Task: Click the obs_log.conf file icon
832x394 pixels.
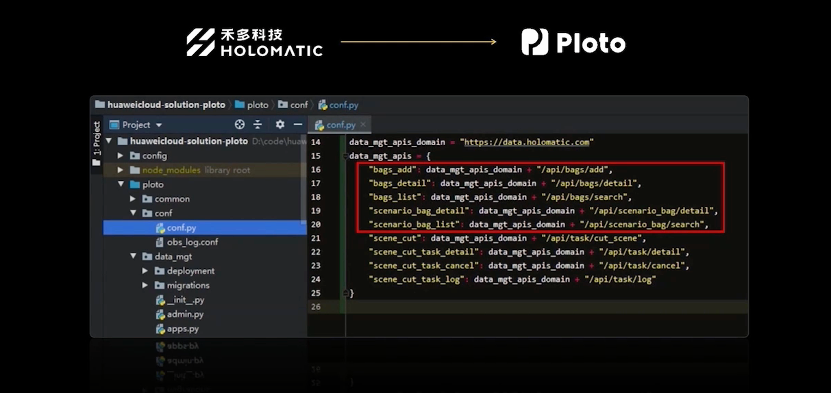Action: pyautogui.click(x=160, y=242)
